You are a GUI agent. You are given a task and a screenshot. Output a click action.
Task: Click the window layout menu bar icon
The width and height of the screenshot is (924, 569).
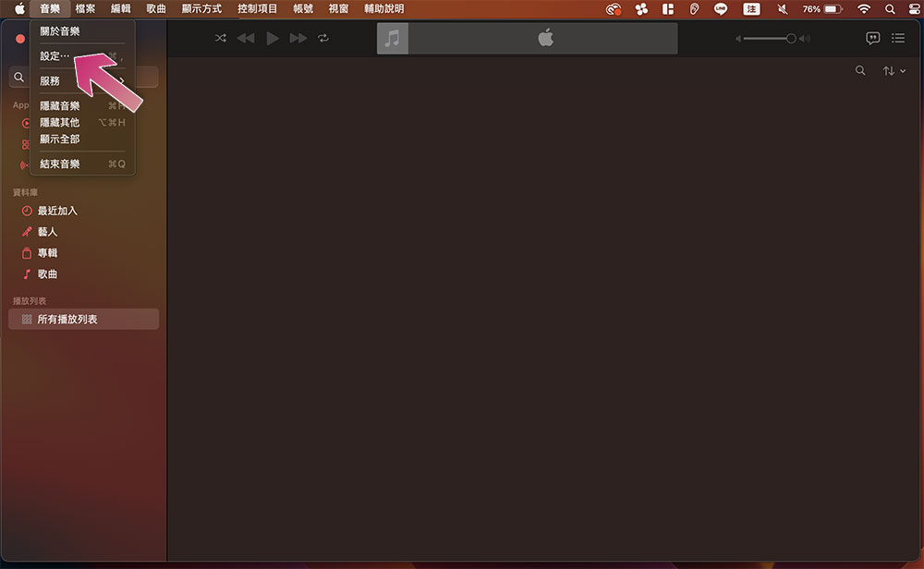pyautogui.click(x=668, y=9)
